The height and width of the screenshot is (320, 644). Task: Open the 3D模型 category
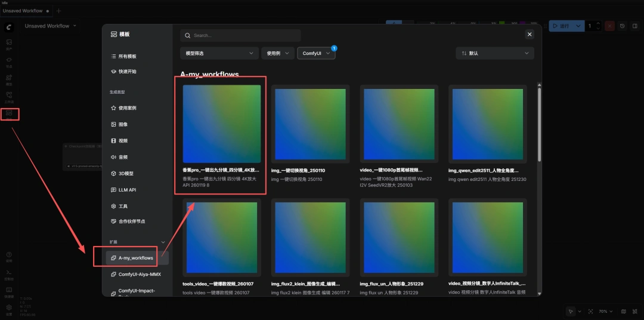(x=126, y=173)
